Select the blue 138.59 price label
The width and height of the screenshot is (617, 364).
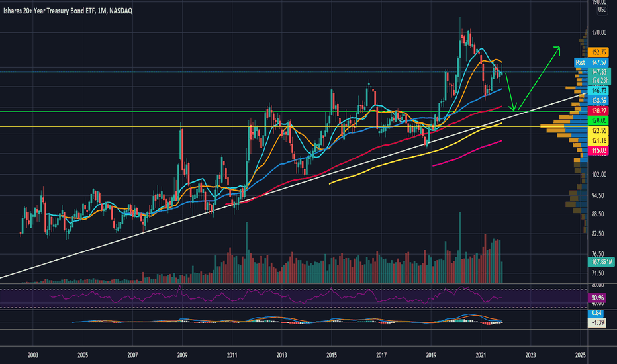point(598,101)
